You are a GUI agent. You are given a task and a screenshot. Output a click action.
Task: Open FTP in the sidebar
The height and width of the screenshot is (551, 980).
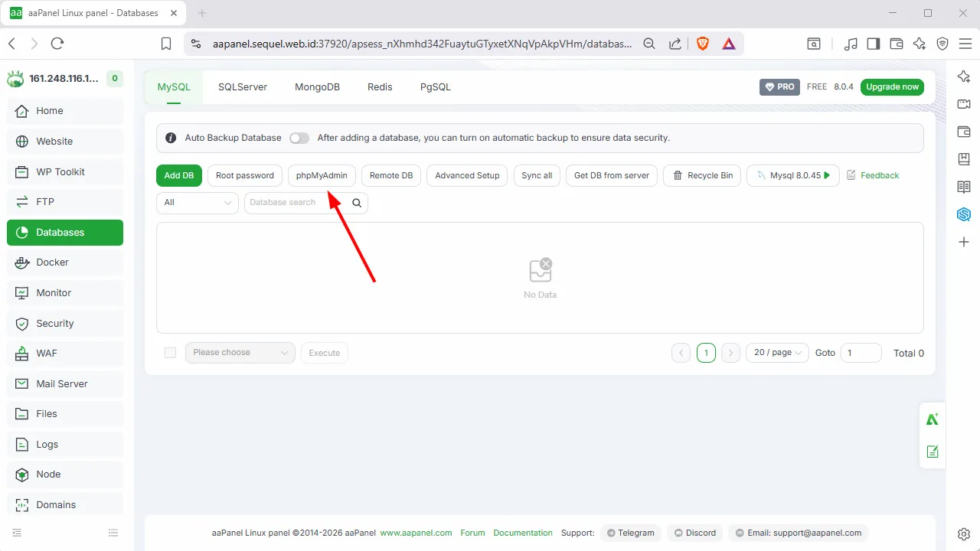point(65,202)
